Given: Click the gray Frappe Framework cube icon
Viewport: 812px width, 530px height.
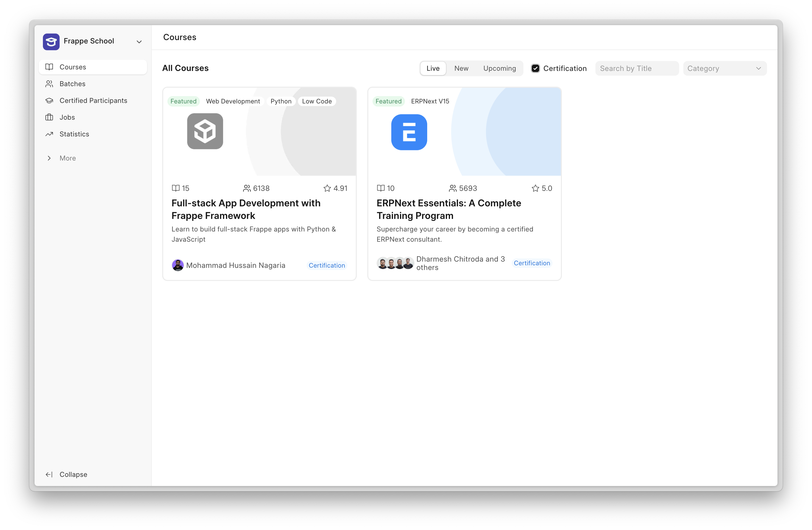Looking at the screenshot, I should coord(205,131).
